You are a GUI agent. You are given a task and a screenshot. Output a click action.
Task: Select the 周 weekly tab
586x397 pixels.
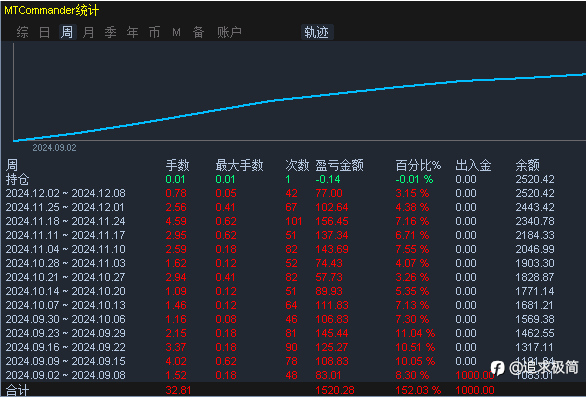click(x=67, y=32)
